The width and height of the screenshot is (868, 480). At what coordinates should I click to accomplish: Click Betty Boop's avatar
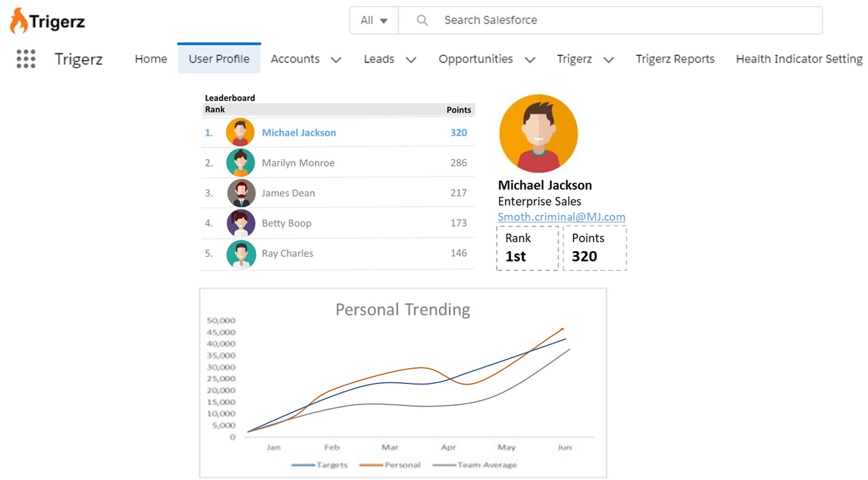pyautogui.click(x=241, y=224)
